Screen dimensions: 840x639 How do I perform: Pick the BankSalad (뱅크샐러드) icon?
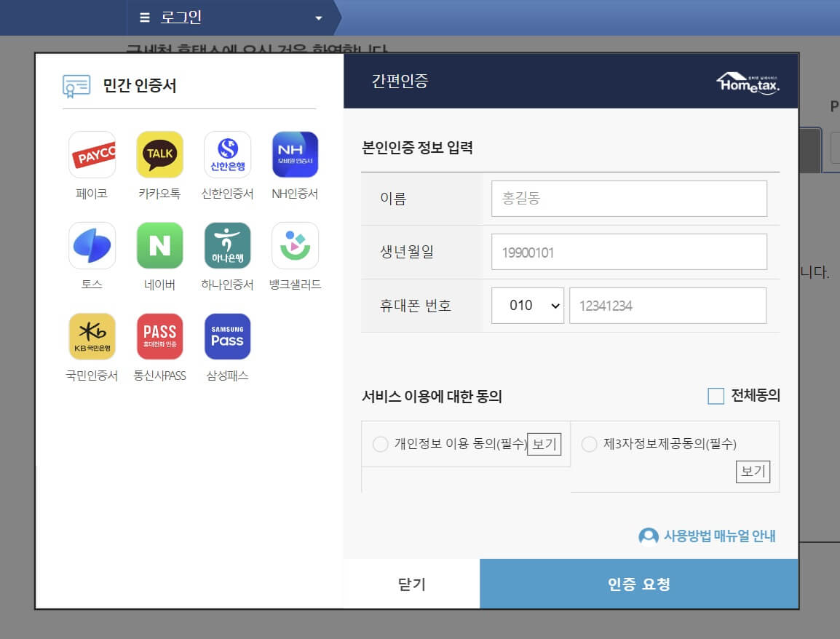point(294,245)
